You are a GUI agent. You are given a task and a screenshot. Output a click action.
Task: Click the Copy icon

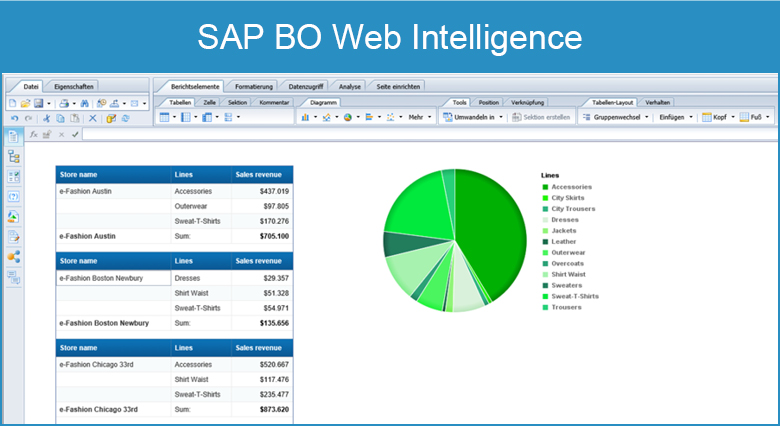(x=60, y=118)
